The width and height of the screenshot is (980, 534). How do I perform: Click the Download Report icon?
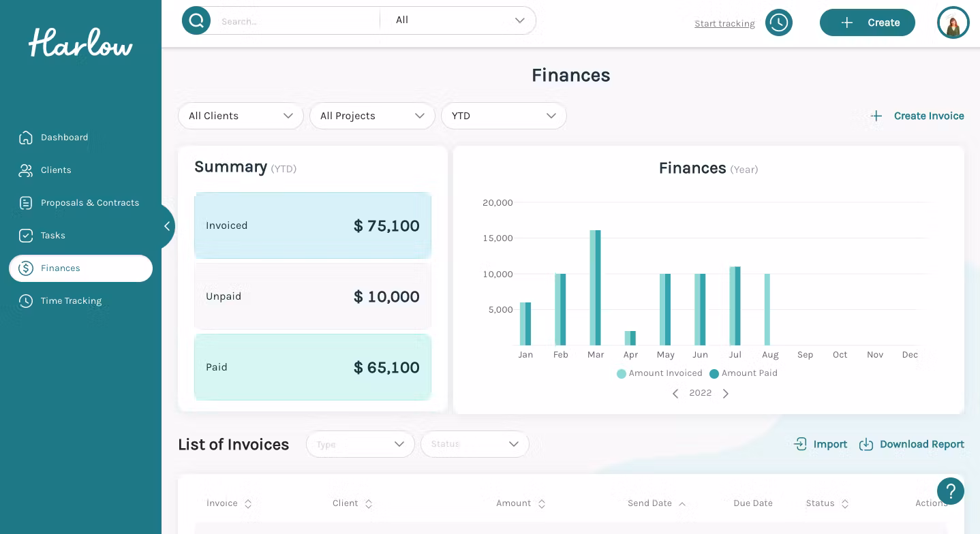tap(866, 444)
